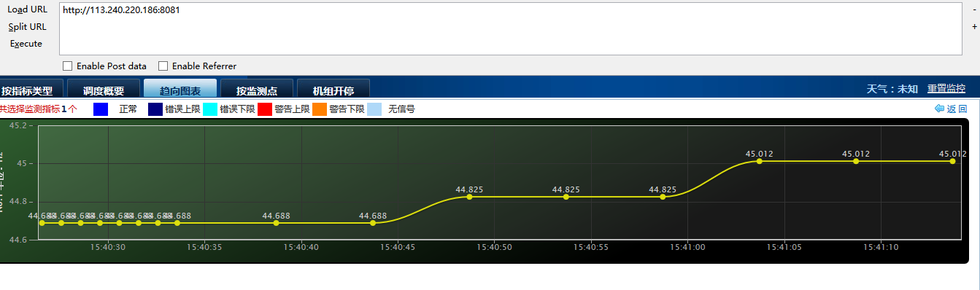Enable Post data checkbox
Screen dimensions: 980x290
tap(68, 66)
